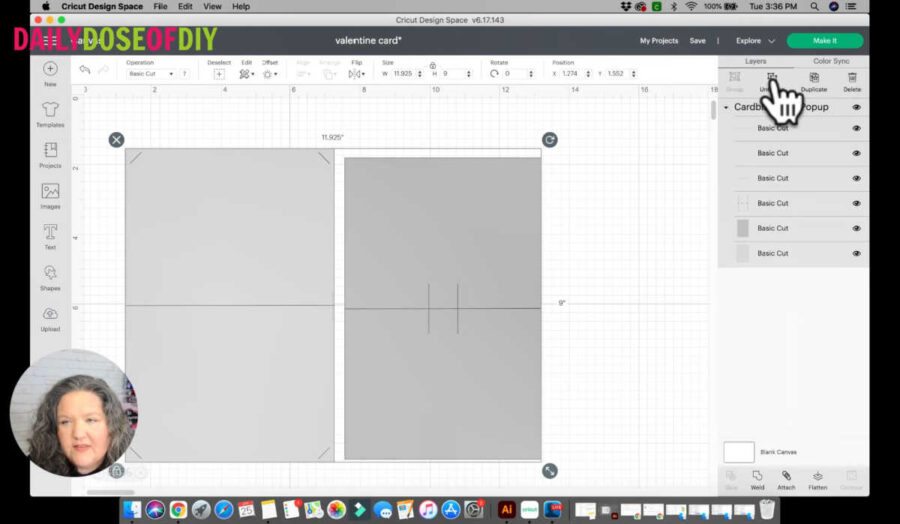Open Chrome from the dock
900x524 pixels.
click(x=178, y=509)
